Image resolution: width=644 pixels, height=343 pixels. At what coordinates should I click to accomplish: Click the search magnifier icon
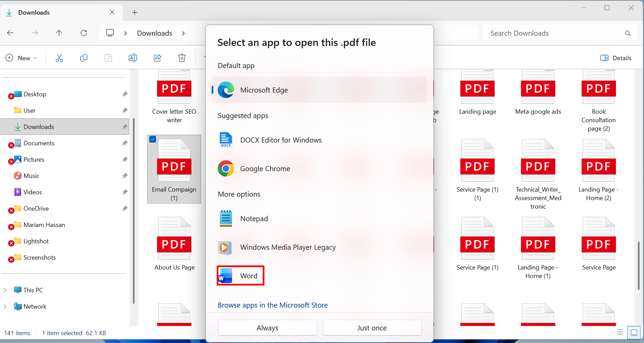point(628,33)
